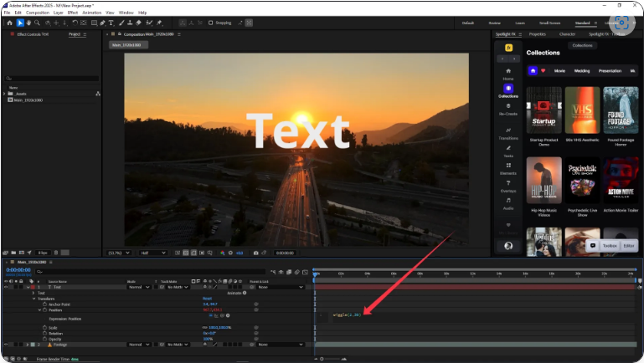This screenshot has height=363, width=644.
Task: Select the Puppet Pin tool
Action: (x=159, y=23)
